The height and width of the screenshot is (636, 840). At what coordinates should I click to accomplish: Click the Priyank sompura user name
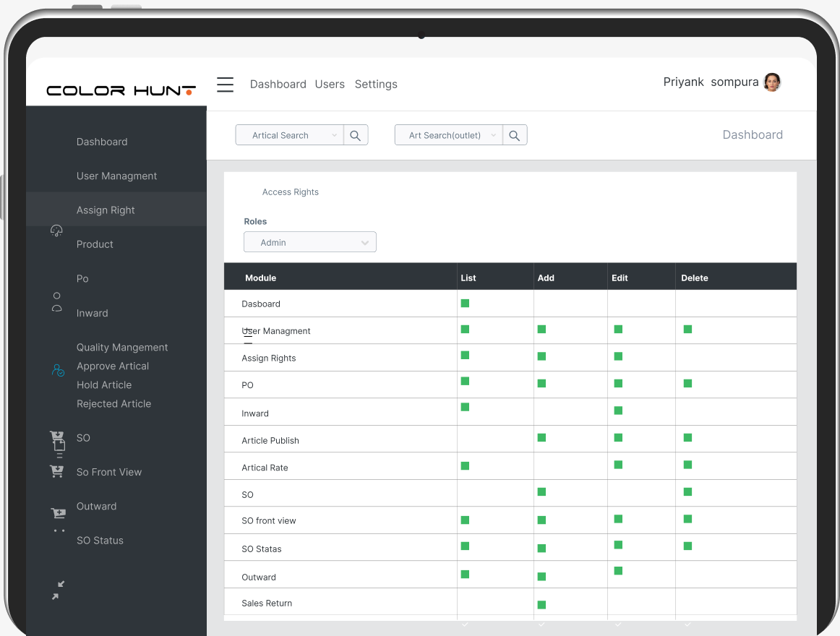click(x=711, y=82)
